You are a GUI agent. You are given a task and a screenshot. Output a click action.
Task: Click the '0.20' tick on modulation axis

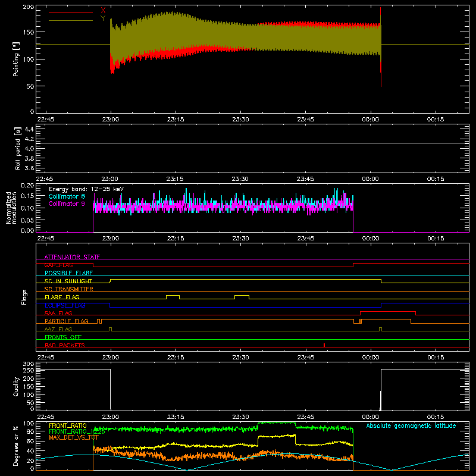(27, 185)
